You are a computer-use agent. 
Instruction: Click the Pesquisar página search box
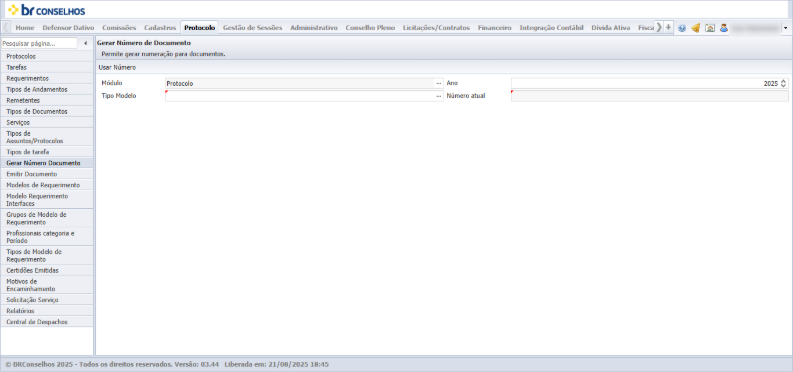click(39, 43)
